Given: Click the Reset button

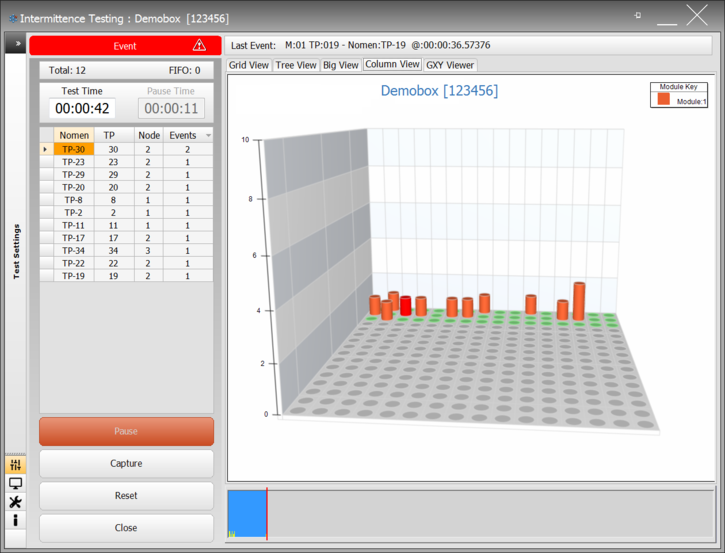Looking at the screenshot, I should coord(126,496).
